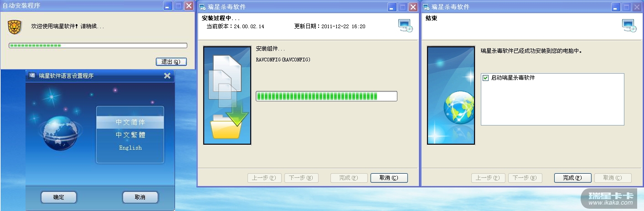This screenshot has height=211, width=644.
Task: Click the disabled 上一步(P) button in the installing window
Action: click(x=264, y=178)
